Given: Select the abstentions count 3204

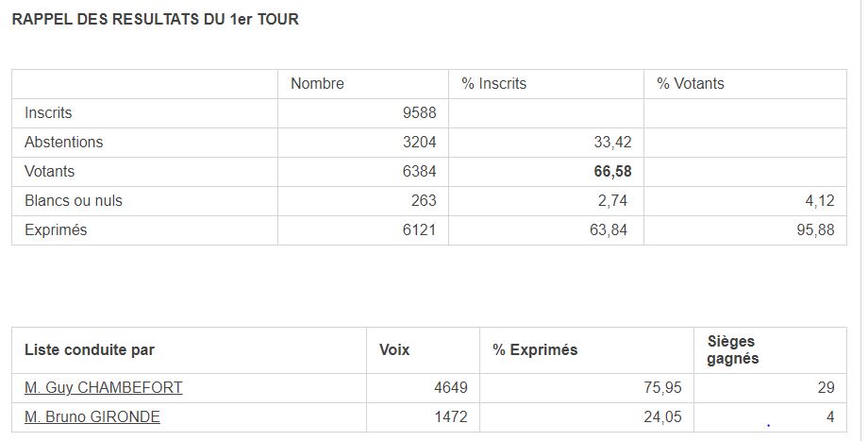Looking at the screenshot, I should 419,142.
